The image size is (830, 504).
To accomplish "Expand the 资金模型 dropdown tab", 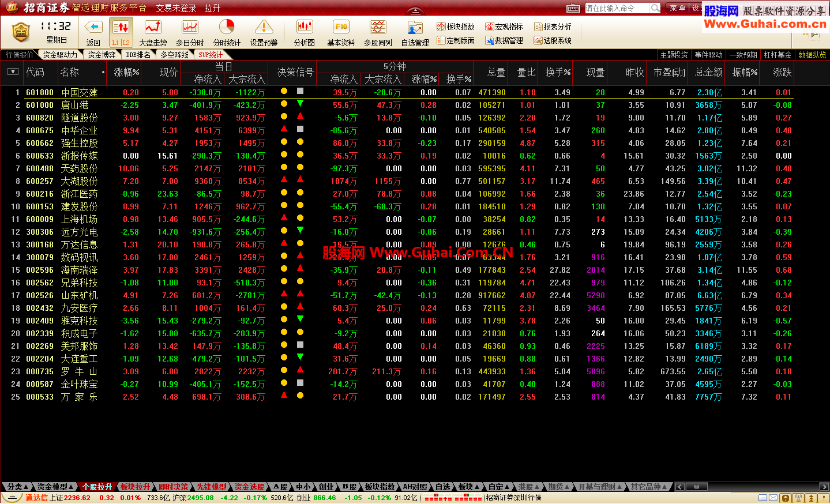I will (x=56, y=487).
